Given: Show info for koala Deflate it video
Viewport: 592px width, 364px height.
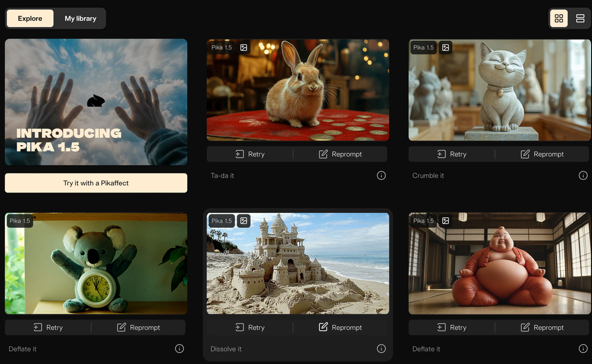Looking at the screenshot, I should [179, 349].
